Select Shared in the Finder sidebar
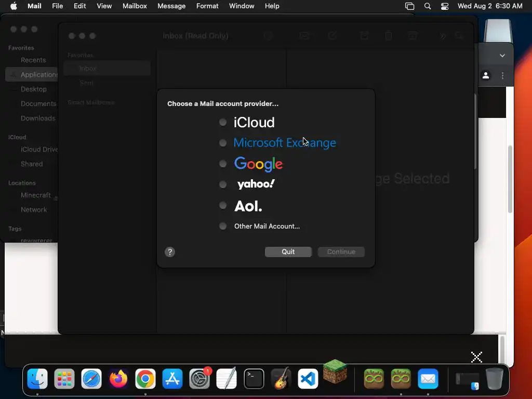The image size is (532, 399). click(x=32, y=164)
